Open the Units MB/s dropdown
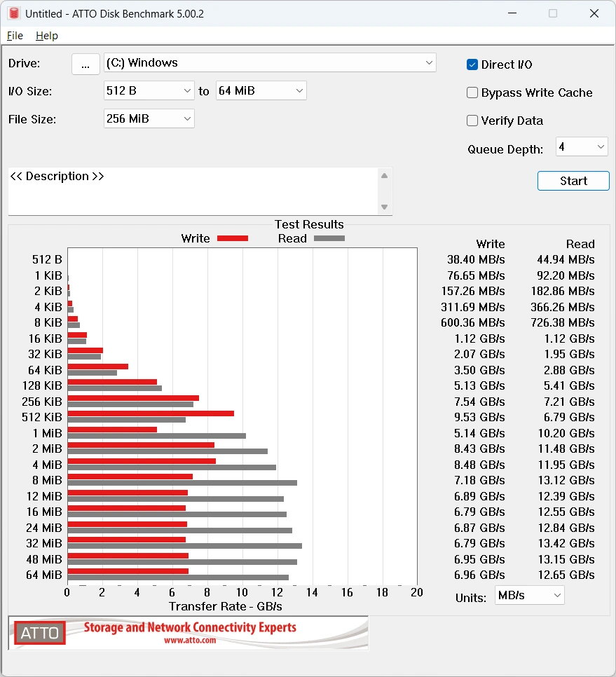Screen dimensions: 616x677 coord(529,596)
